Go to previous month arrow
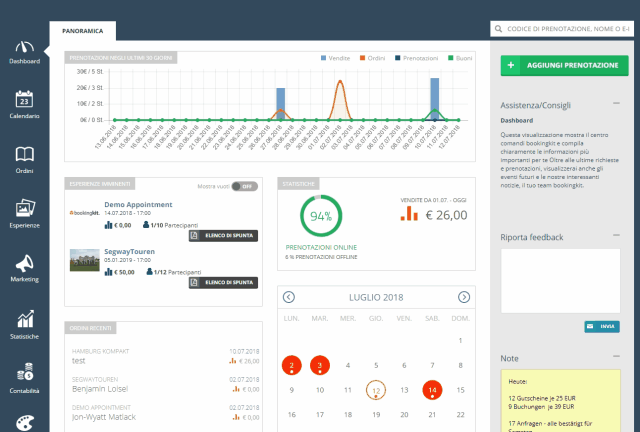This screenshot has width=640, height=432. [x=289, y=297]
